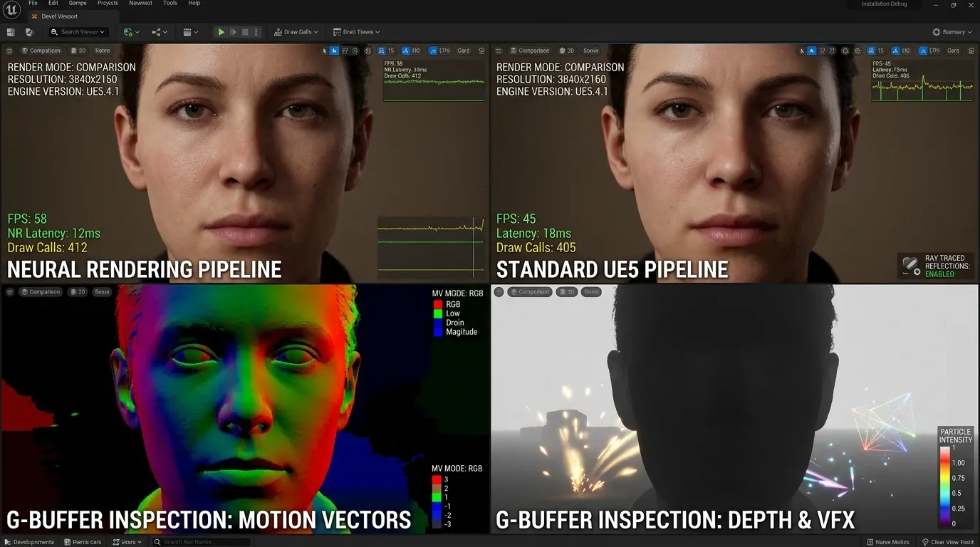This screenshot has width=980, height=547.
Task: Toggle Ray Traced Reflections enabled indicator
Action: tap(936, 266)
